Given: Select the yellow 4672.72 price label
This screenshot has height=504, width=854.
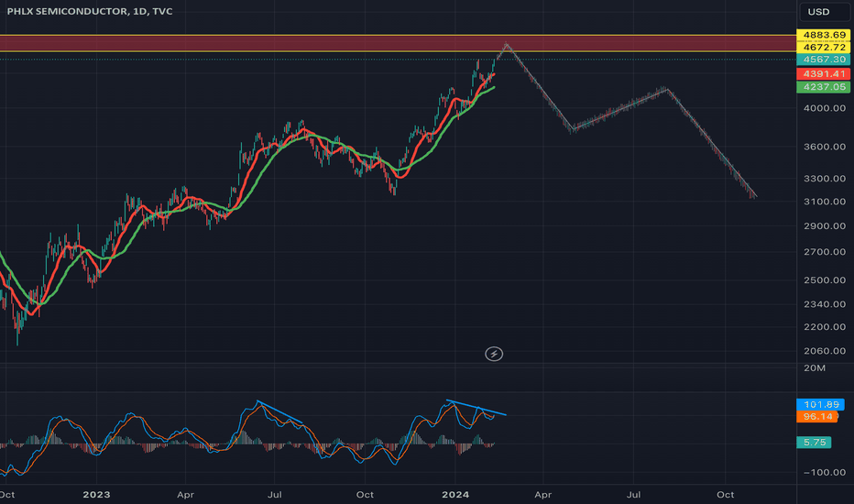Looking at the screenshot, I should click(x=824, y=48).
